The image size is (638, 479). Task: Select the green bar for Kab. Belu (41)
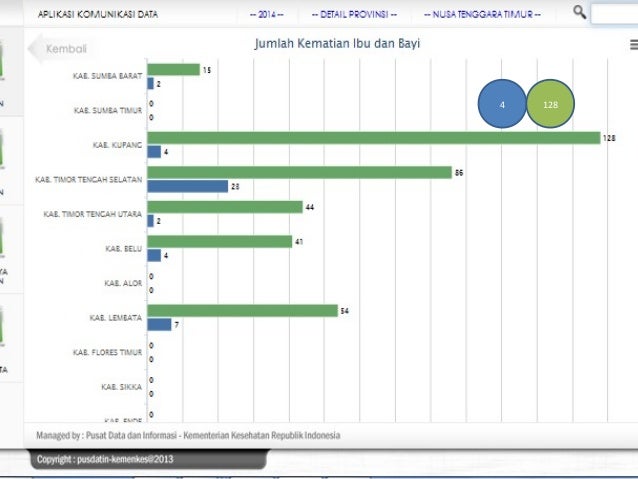pyautogui.click(x=220, y=242)
